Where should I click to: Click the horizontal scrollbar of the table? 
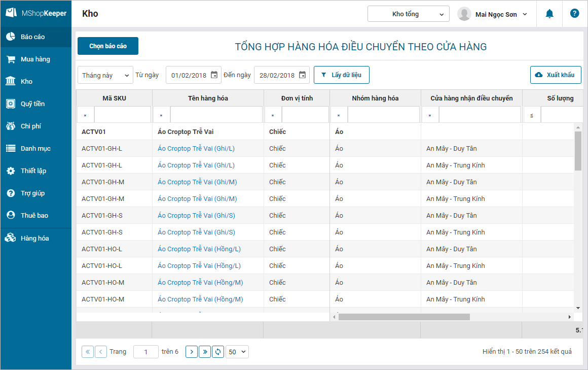[x=404, y=317]
